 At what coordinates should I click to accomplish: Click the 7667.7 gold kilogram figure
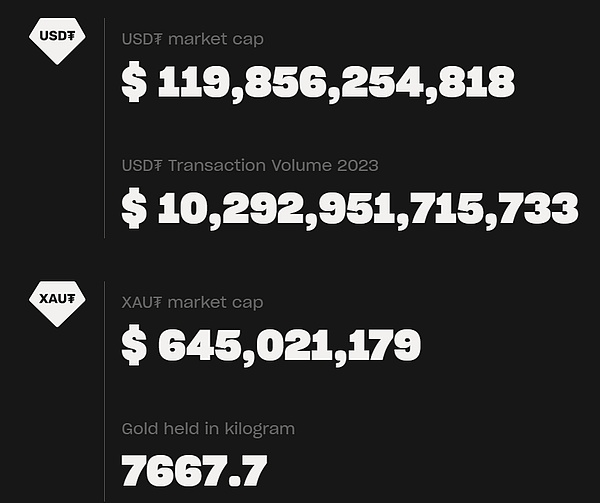(194, 470)
